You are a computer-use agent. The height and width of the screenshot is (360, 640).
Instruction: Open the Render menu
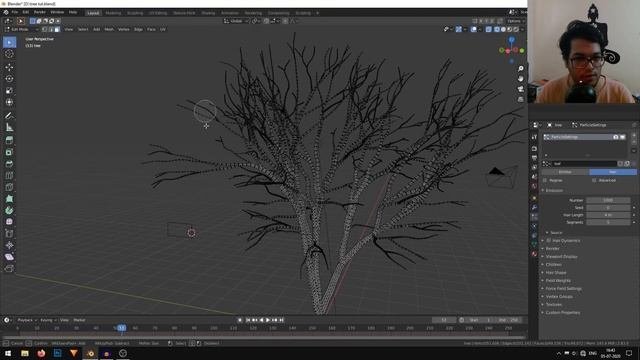[40, 13]
